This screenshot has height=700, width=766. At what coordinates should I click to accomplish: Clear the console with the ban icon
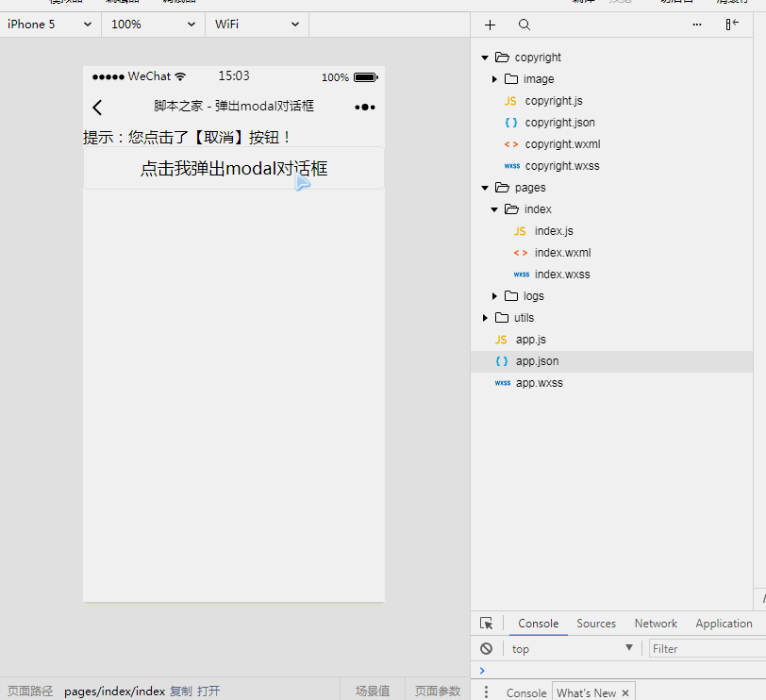tap(486, 649)
